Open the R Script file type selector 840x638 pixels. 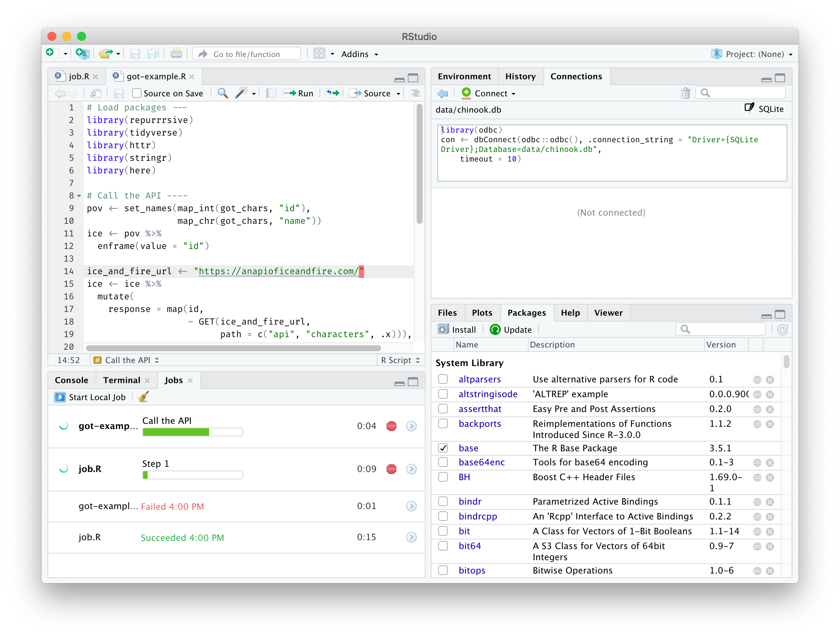400,360
